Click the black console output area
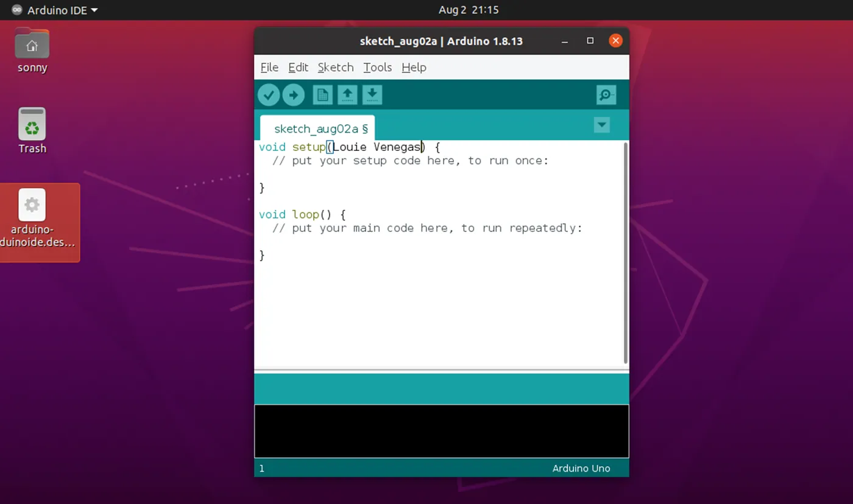This screenshot has width=853, height=504. pos(442,431)
